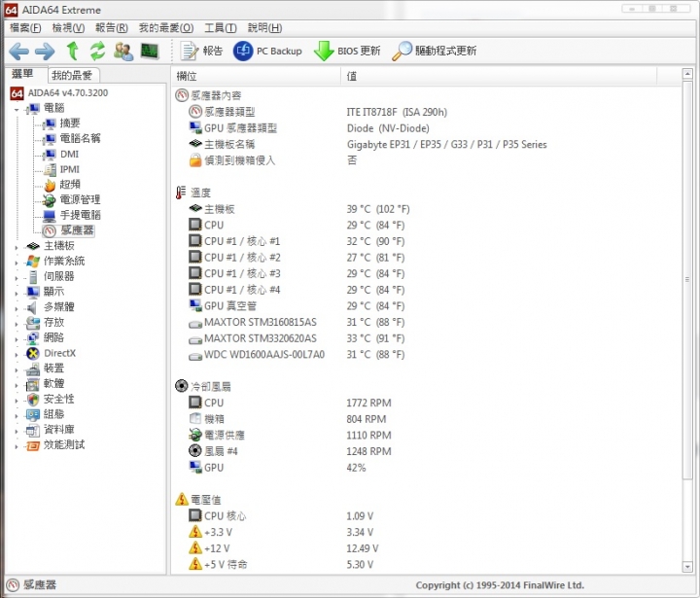This screenshot has width=700, height=598.
Task: Open the 我的最愛(O) menu
Action: pos(166,27)
